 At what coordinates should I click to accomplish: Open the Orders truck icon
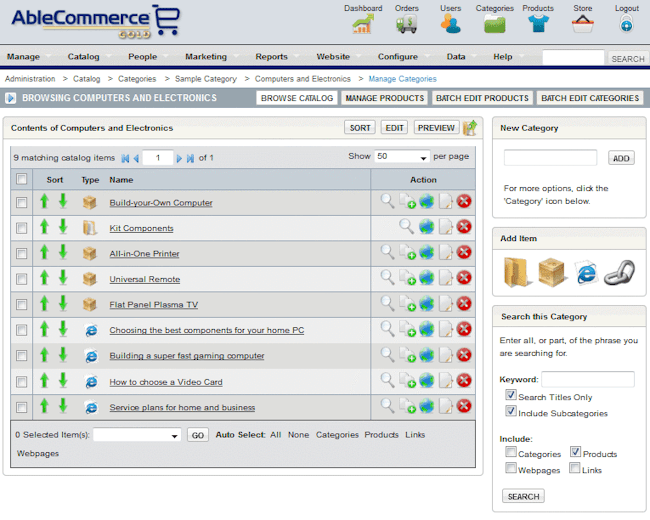[x=406, y=24]
